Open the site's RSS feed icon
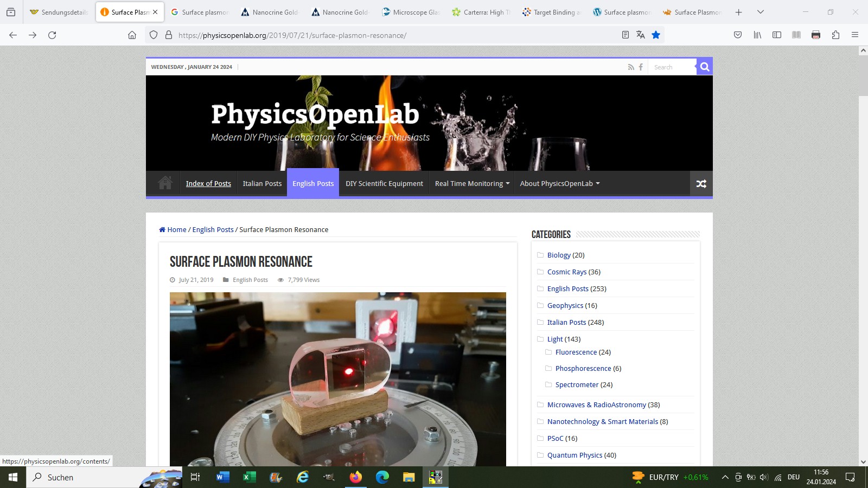The height and width of the screenshot is (488, 868). (631, 67)
